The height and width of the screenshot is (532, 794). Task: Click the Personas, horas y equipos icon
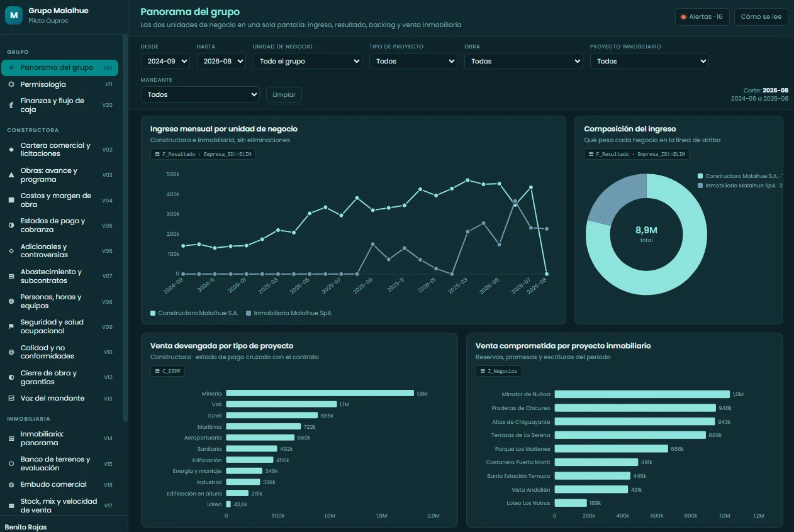click(11, 301)
